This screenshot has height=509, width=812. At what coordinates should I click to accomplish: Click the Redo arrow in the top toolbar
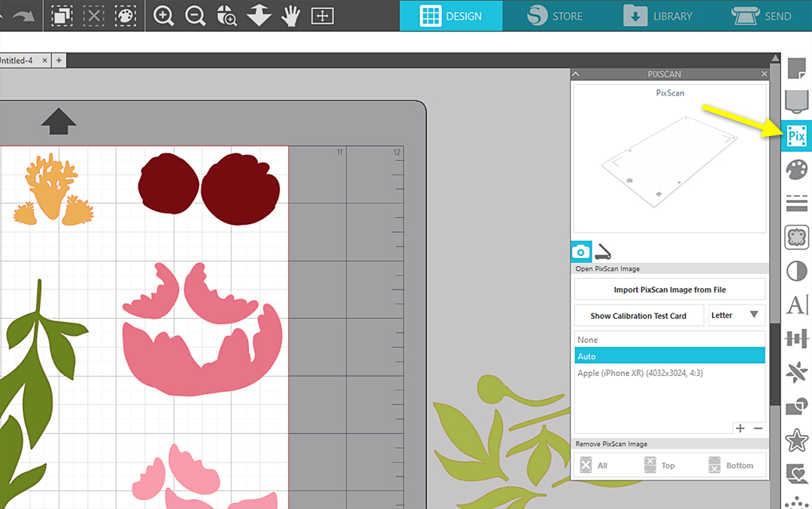[23, 16]
